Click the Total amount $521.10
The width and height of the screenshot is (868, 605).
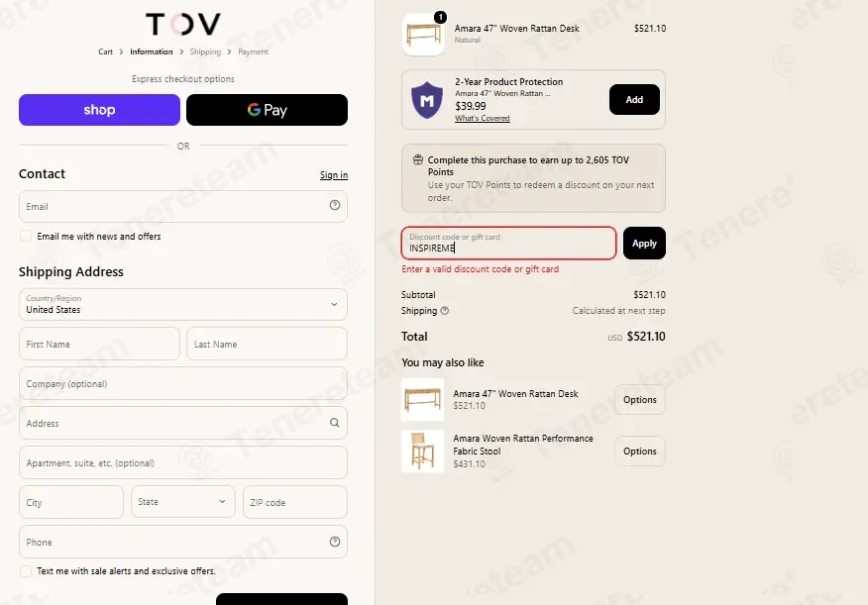pos(646,337)
